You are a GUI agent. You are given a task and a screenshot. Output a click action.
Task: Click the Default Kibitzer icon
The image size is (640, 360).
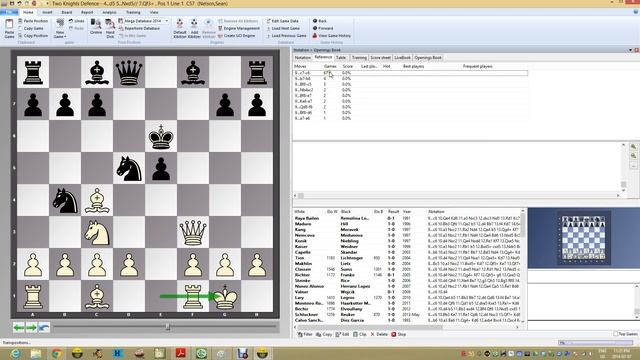pos(180,24)
